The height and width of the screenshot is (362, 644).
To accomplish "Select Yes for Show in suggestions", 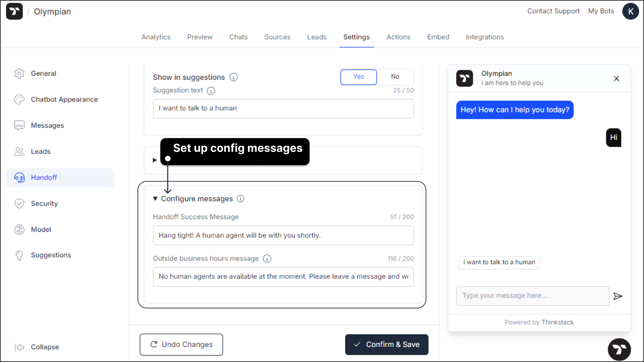I will point(359,77).
